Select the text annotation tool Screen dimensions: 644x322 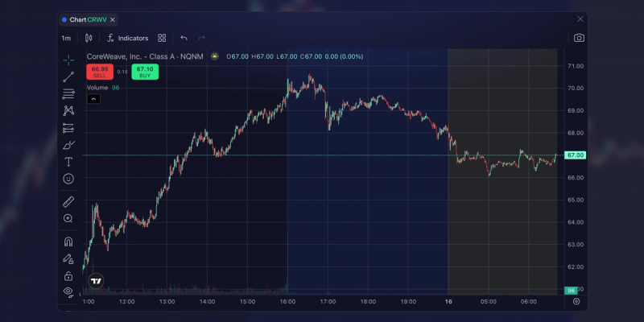pyautogui.click(x=68, y=162)
